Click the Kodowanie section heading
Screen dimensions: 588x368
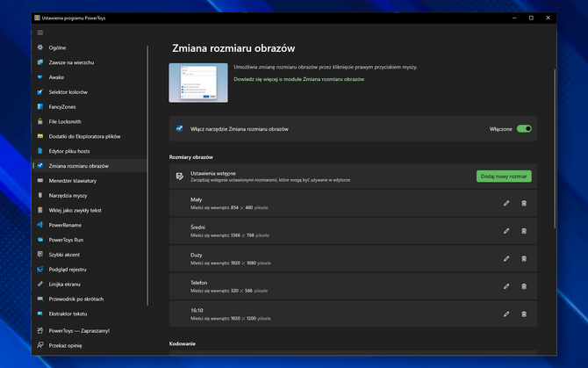183,343
